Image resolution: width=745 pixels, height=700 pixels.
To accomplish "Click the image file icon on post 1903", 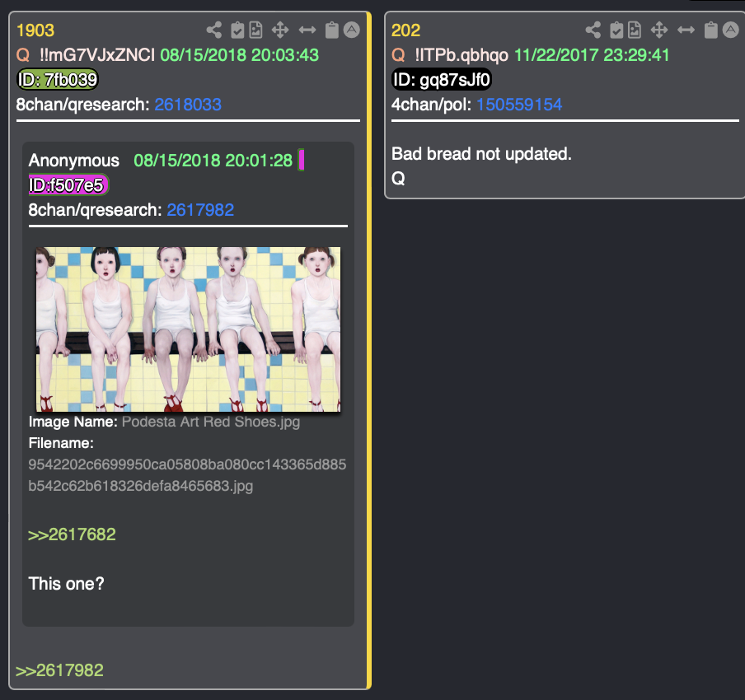I will [256, 30].
